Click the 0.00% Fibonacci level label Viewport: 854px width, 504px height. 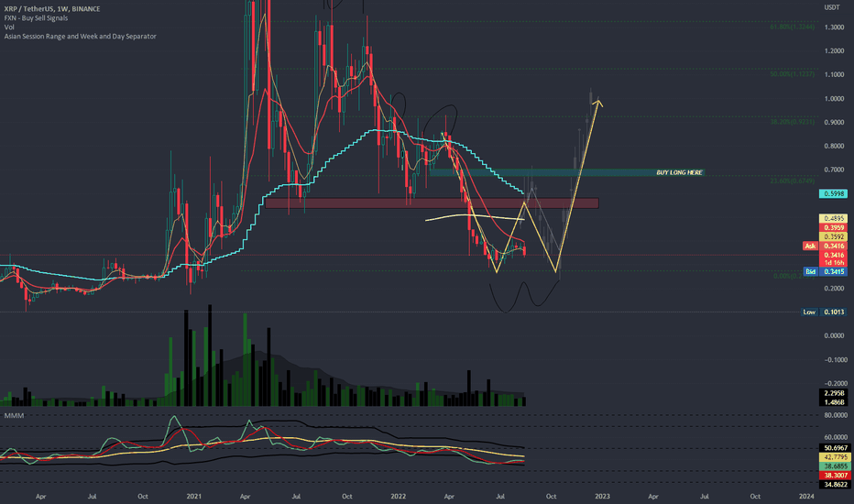tap(794, 276)
